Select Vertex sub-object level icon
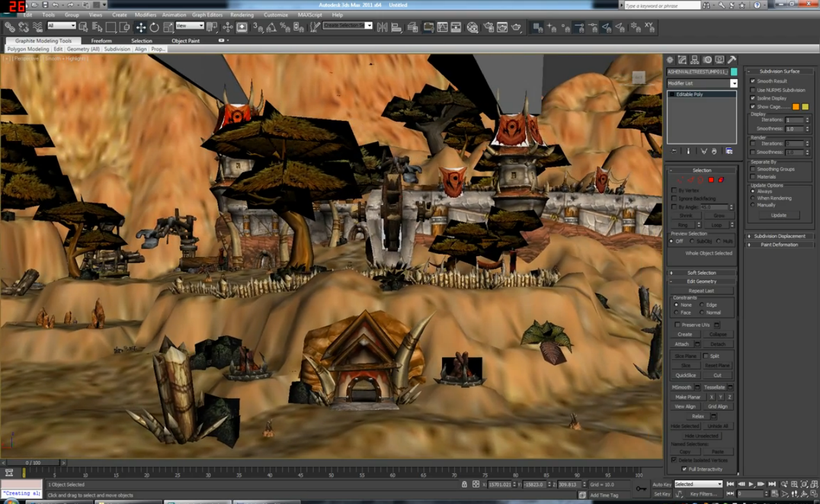This screenshot has width=820, height=504. coord(680,180)
